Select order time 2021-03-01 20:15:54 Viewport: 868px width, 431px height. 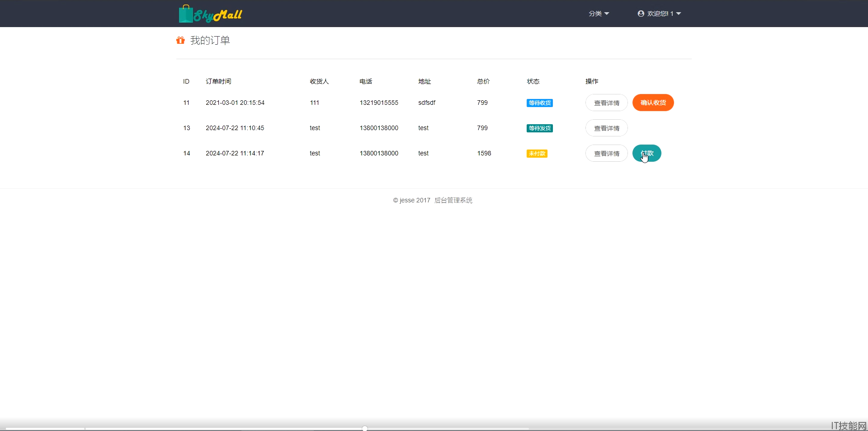tap(235, 103)
